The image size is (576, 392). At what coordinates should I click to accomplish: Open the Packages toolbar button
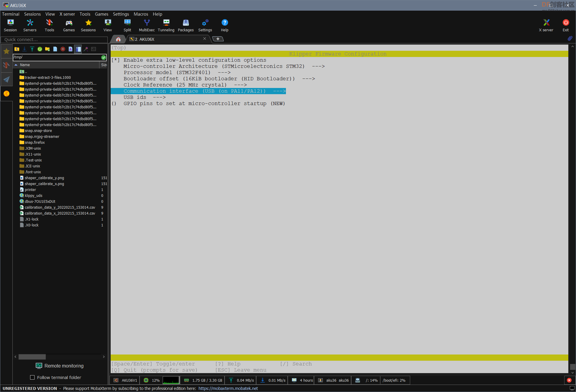click(x=186, y=25)
